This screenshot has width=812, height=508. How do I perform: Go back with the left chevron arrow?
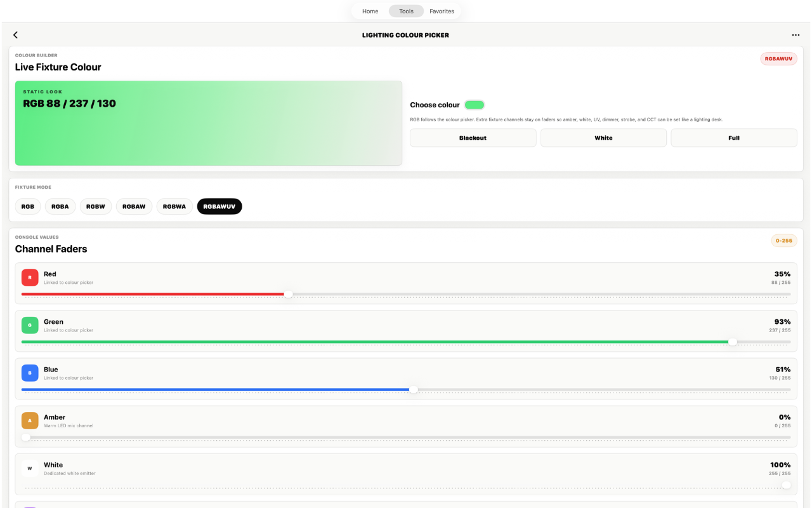(x=16, y=35)
